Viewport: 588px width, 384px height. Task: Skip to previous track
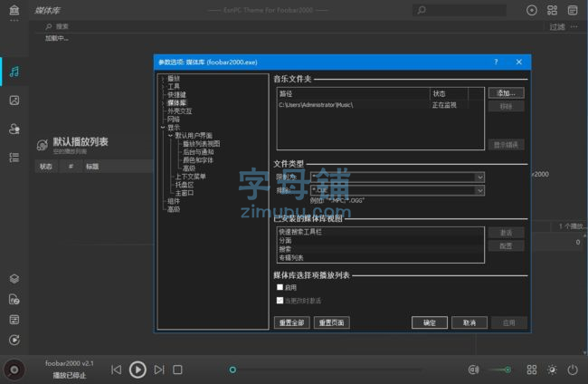click(117, 370)
